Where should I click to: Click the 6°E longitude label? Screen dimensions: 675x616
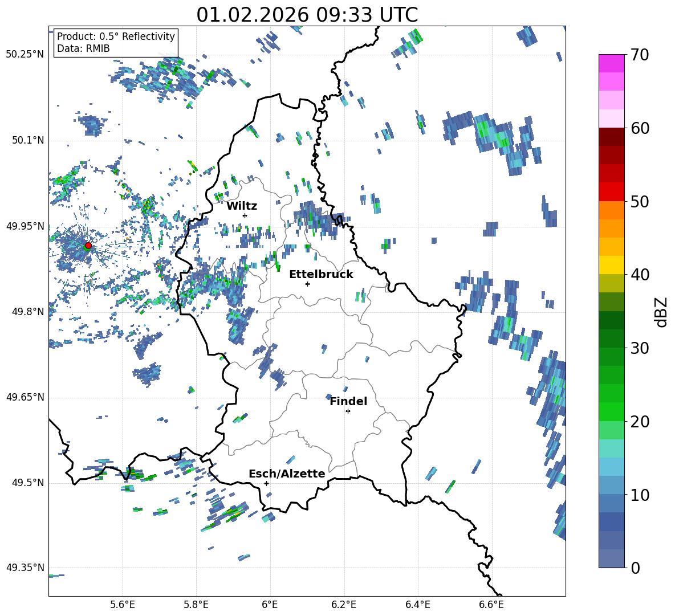click(270, 605)
